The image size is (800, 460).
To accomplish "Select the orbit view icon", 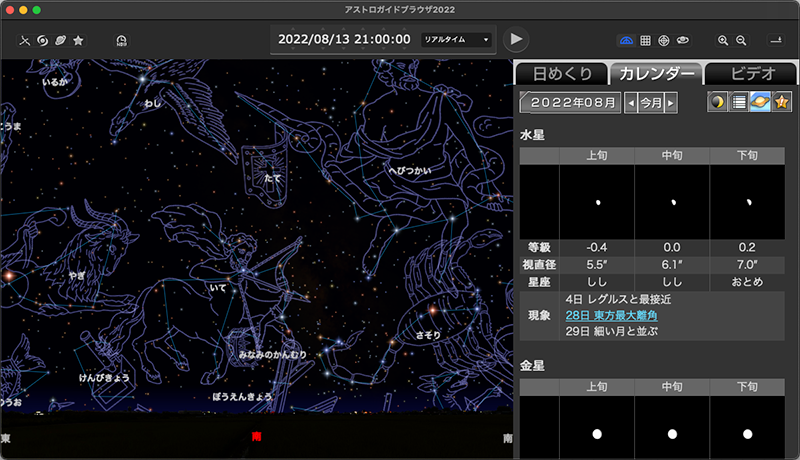I will [x=683, y=40].
